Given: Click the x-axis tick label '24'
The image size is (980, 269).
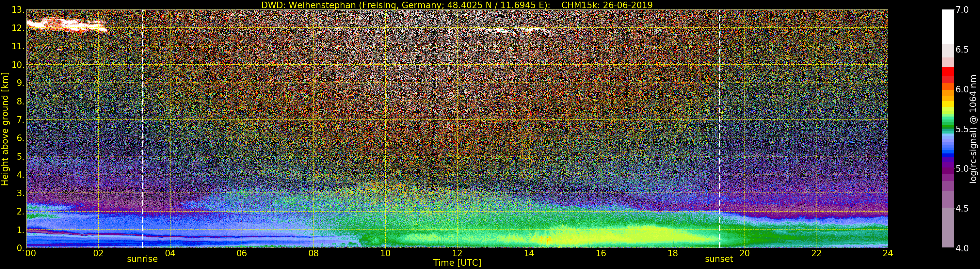Looking at the screenshot, I should pyautogui.click(x=888, y=253).
